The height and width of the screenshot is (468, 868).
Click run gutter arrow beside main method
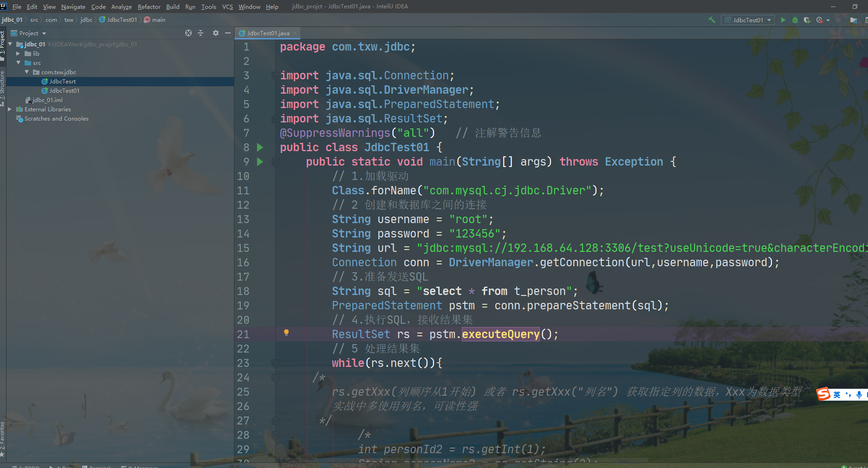(x=260, y=161)
